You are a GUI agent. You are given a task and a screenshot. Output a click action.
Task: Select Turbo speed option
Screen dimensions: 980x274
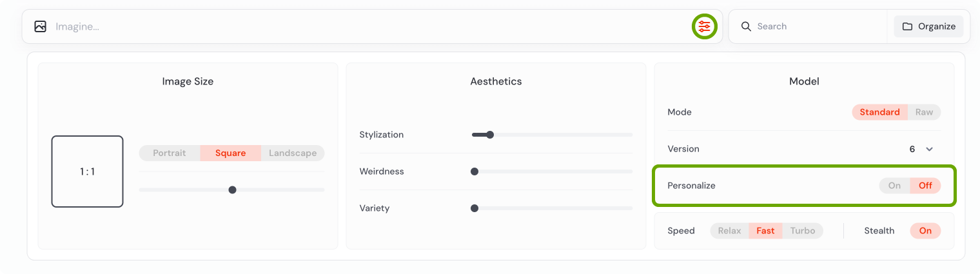point(803,231)
